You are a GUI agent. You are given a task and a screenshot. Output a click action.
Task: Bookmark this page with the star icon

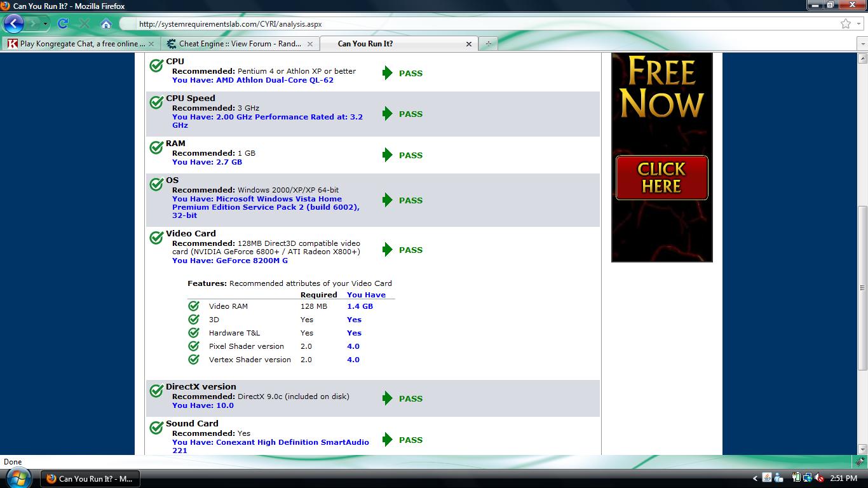pyautogui.click(x=845, y=24)
